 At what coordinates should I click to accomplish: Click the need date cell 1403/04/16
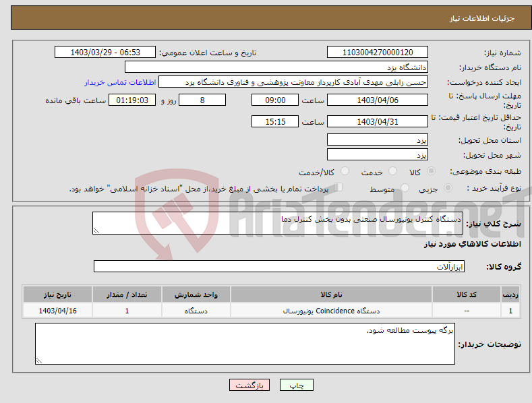58,311
